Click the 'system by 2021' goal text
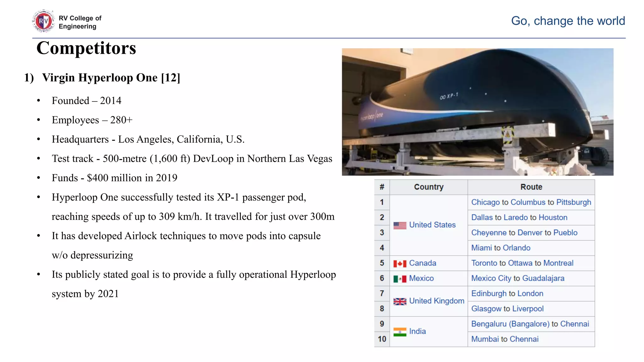Image resolution: width=644 pixels, height=362 pixels. (x=85, y=294)
